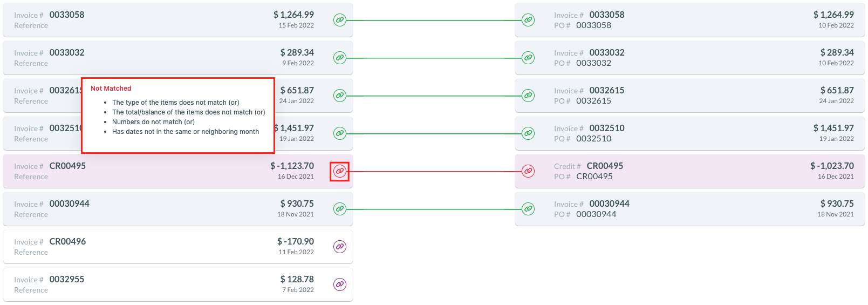Open unmatched invoice CR00496 card
This screenshot has height=305, width=868.
178,247
